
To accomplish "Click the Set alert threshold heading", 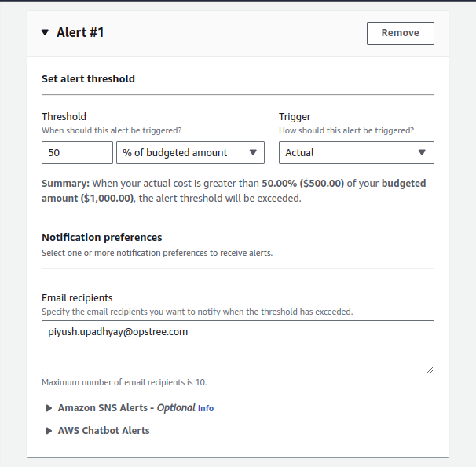I will click(88, 78).
